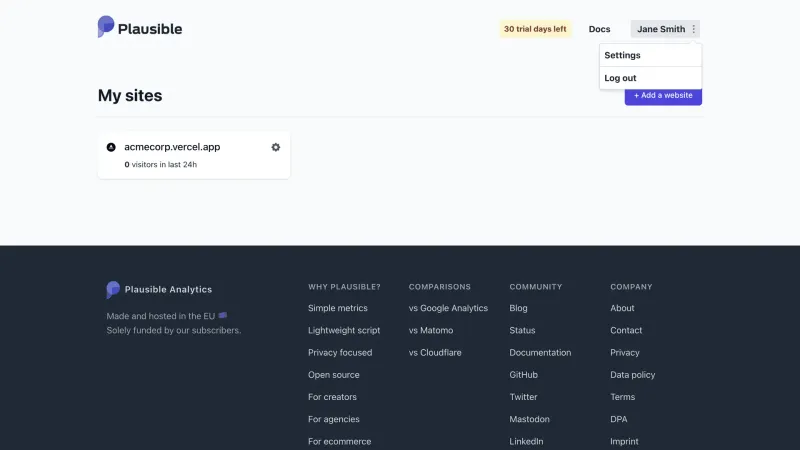
Task: Open the Open source footer link
Action: [x=333, y=374]
